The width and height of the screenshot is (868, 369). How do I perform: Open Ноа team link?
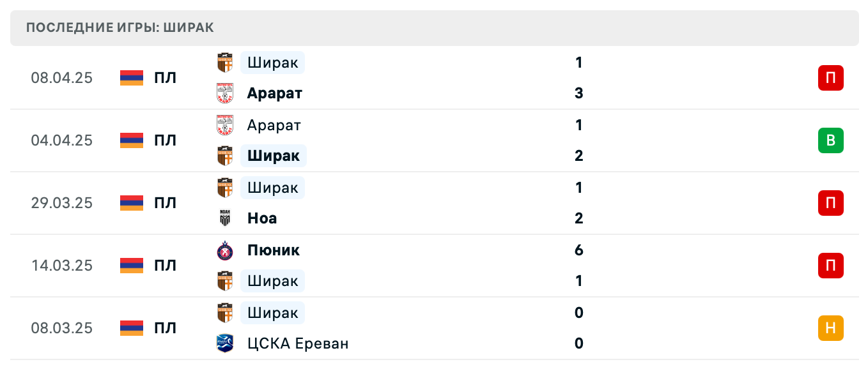pyautogui.click(x=262, y=218)
